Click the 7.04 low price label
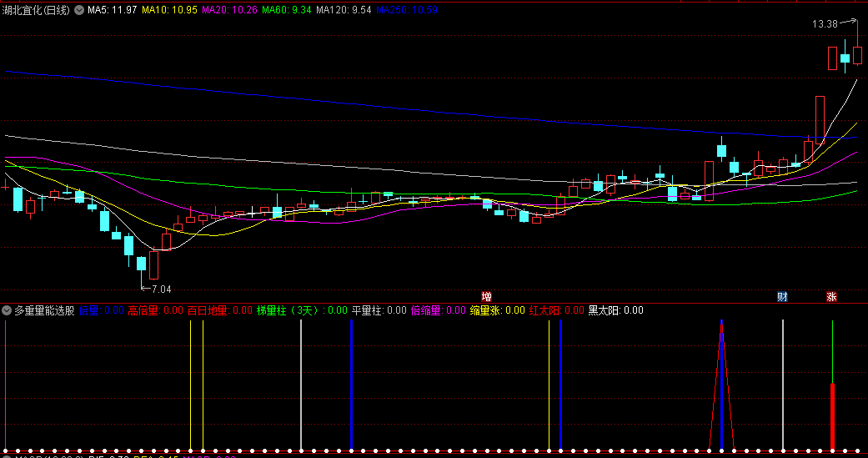The image size is (868, 458). (x=161, y=289)
